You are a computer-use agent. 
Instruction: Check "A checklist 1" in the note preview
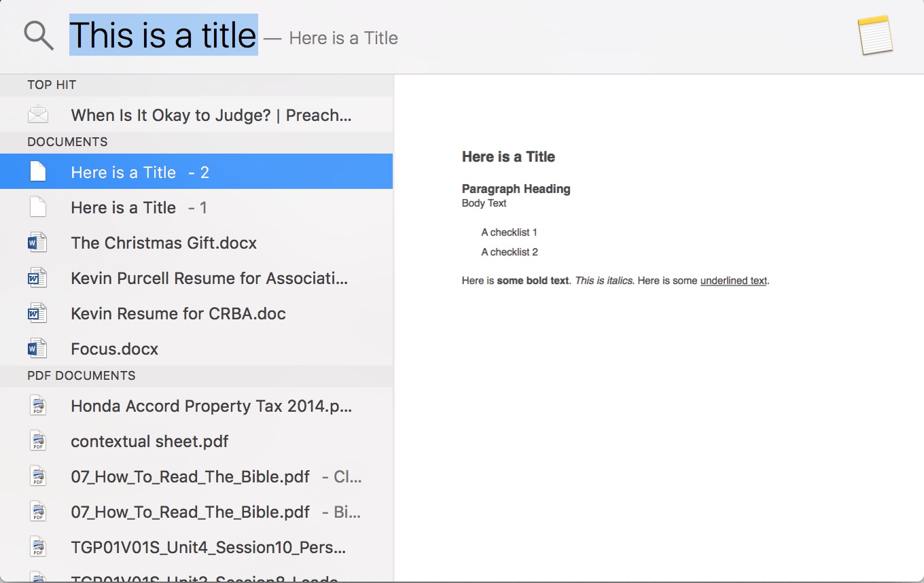click(510, 232)
